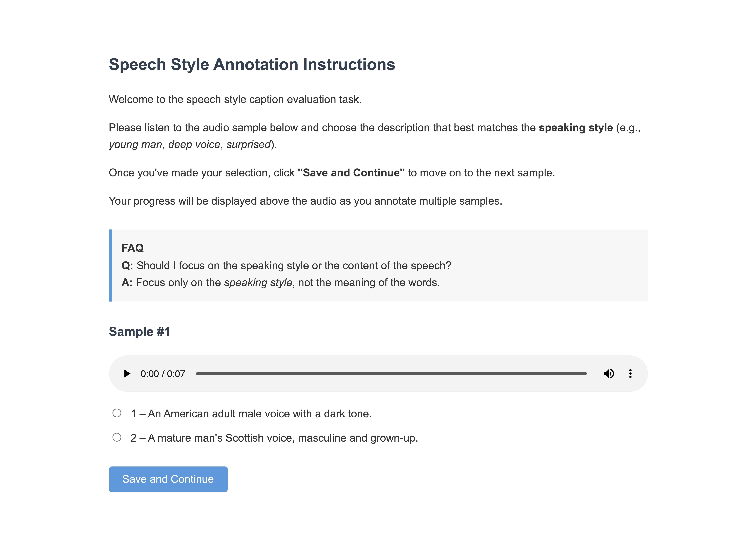This screenshot has width=756, height=534.
Task: Click the Sample #1 heading
Action: pos(140,331)
